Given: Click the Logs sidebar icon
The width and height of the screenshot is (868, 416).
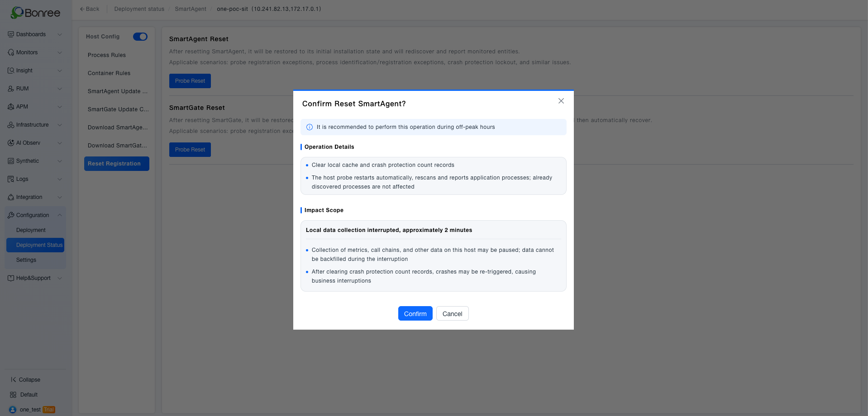Looking at the screenshot, I should point(11,179).
